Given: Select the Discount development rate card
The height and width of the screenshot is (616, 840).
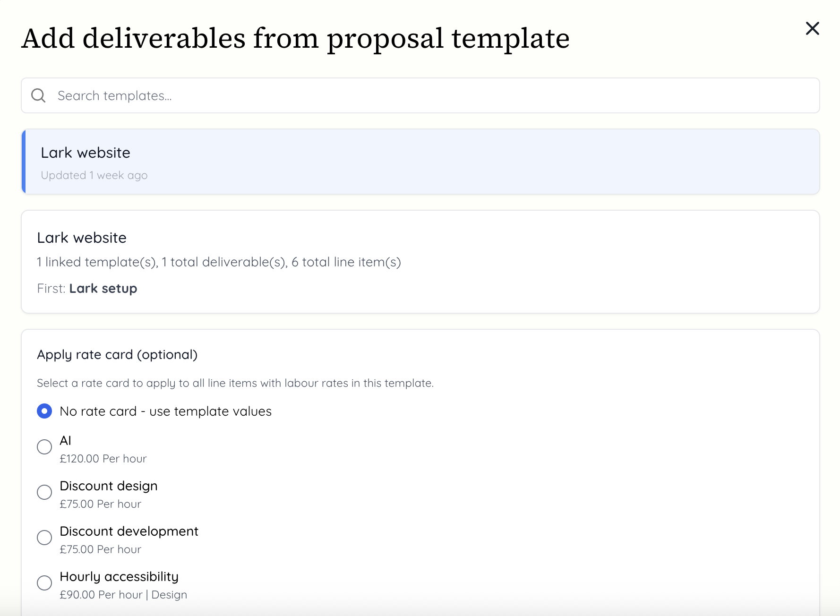Looking at the screenshot, I should pyautogui.click(x=44, y=538).
